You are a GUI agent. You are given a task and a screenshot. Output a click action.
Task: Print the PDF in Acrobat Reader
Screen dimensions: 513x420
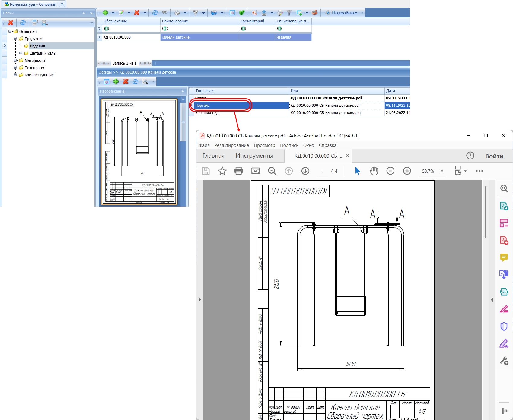tap(239, 171)
